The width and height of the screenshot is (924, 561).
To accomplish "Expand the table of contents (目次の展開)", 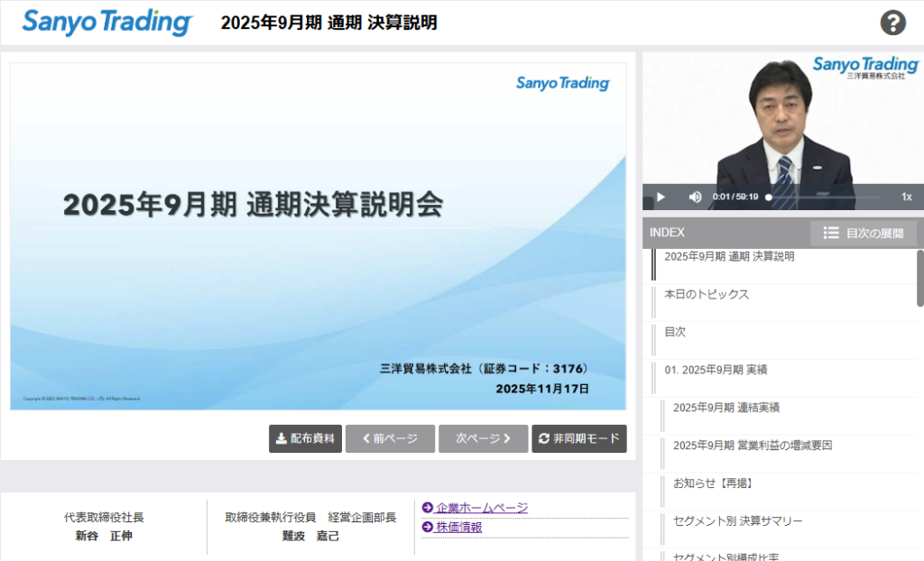I will click(864, 233).
